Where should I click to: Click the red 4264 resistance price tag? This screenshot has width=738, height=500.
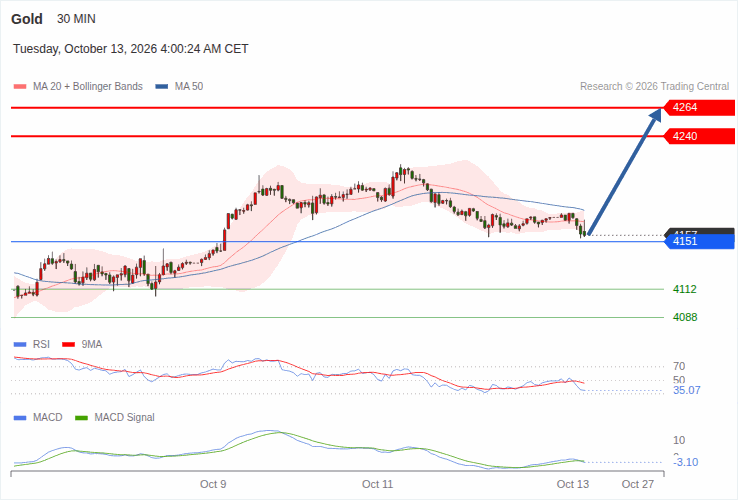click(699, 107)
